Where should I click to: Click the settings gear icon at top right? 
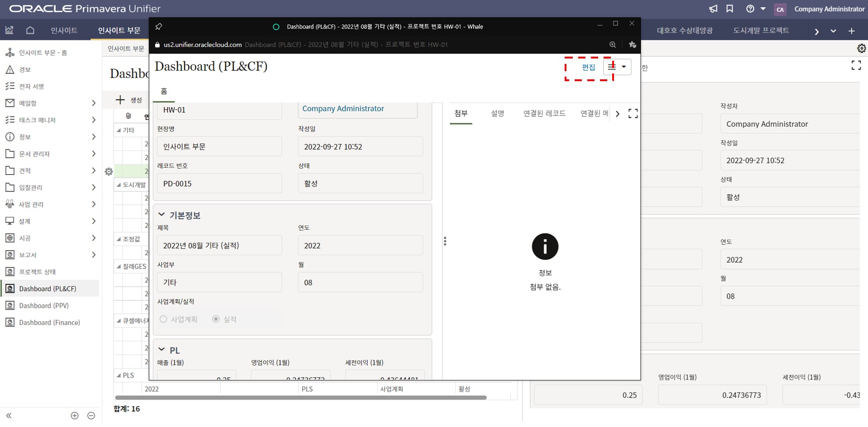[861, 49]
